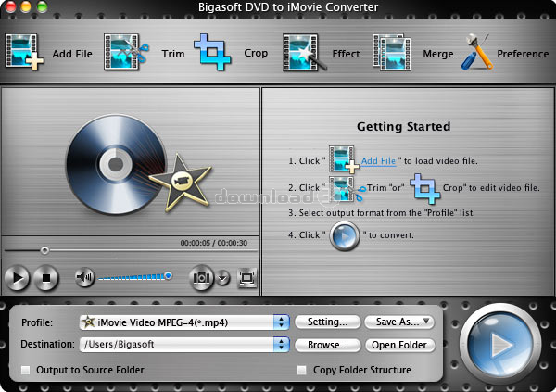Viewport: 556px width, 392px height.
Task: Start playback with the preview play button
Action: [x=17, y=277]
